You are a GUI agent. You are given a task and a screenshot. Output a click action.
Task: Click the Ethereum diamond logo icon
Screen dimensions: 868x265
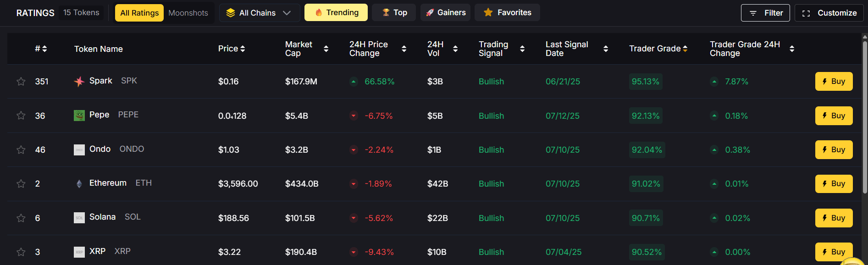coord(79,184)
